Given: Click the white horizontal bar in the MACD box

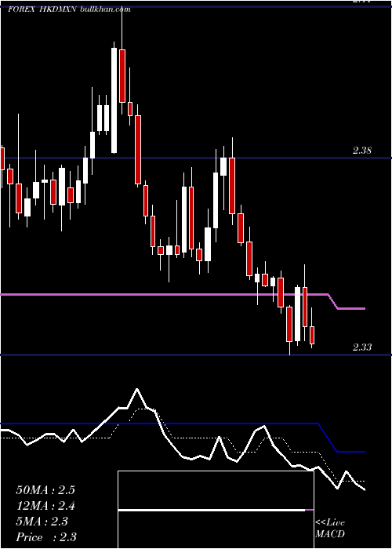Looking at the screenshot, I should (x=212, y=511).
